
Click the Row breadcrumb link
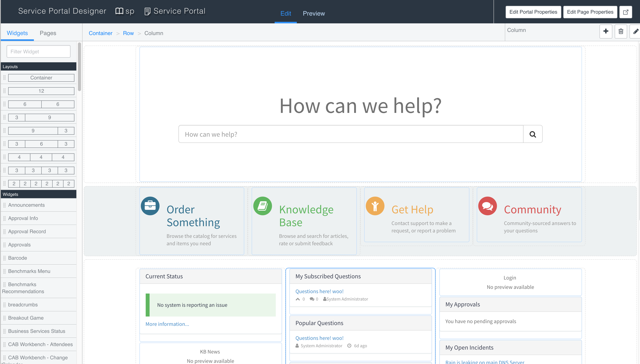(128, 33)
